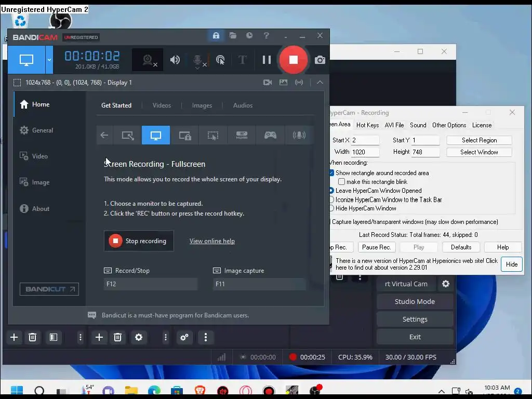Select the rectangle area recording mode icon

coord(128,135)
